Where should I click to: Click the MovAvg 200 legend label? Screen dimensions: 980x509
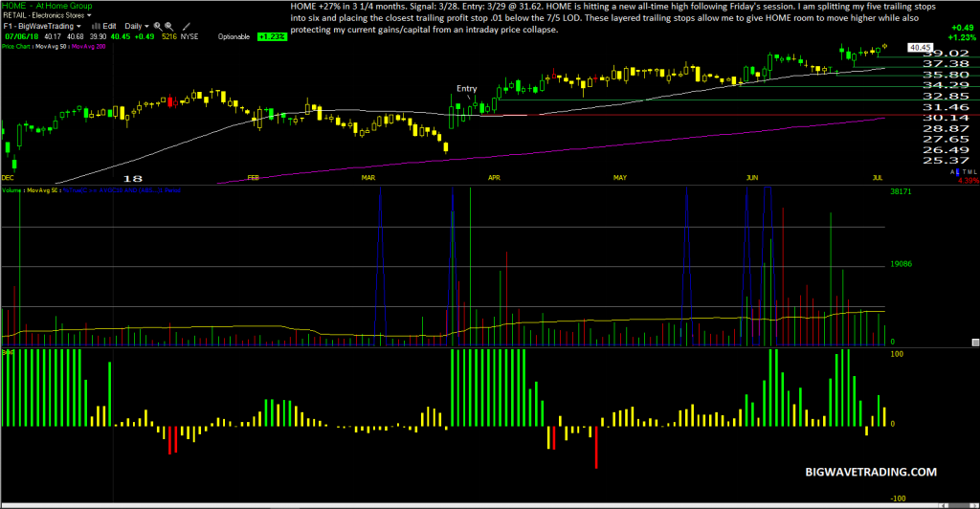[89, 46]
